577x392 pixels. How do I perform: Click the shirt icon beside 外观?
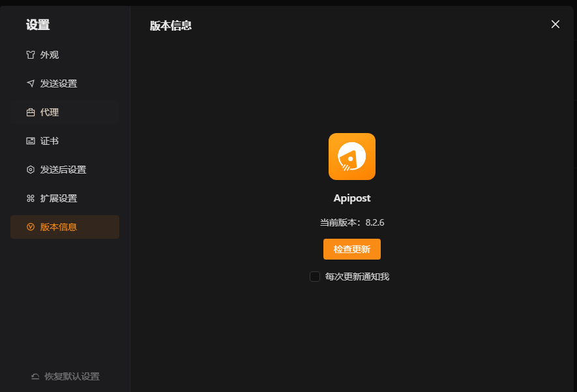point(31,55)
